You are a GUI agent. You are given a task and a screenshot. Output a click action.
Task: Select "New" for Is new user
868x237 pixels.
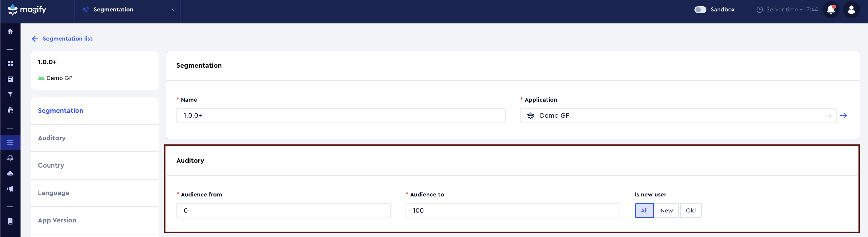click(666, 211)
